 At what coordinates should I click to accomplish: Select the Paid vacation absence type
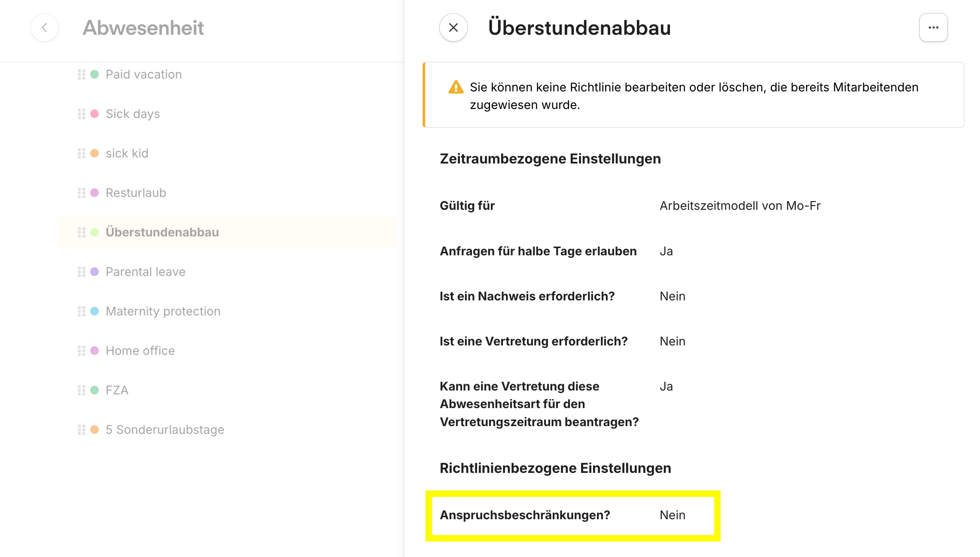click(x=143, y=74)
